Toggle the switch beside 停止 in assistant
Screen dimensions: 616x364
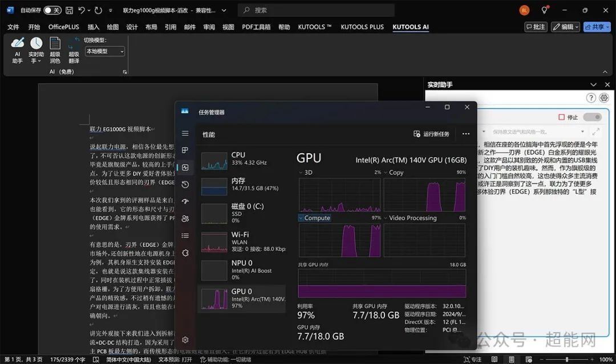[x=593, y=117]
